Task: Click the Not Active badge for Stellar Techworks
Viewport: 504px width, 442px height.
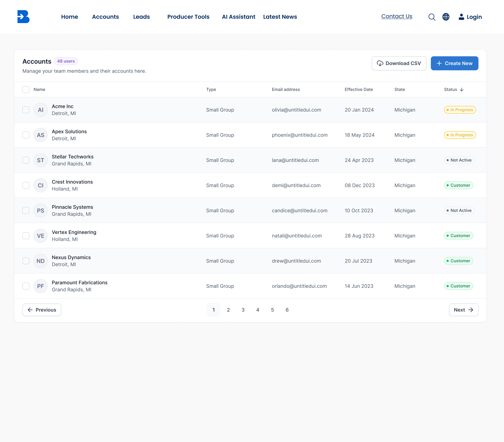Action: tap(459, 160)
